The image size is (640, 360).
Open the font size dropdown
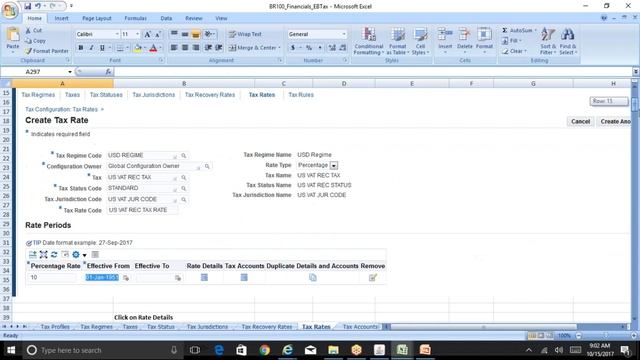click(x=138, y=34)
